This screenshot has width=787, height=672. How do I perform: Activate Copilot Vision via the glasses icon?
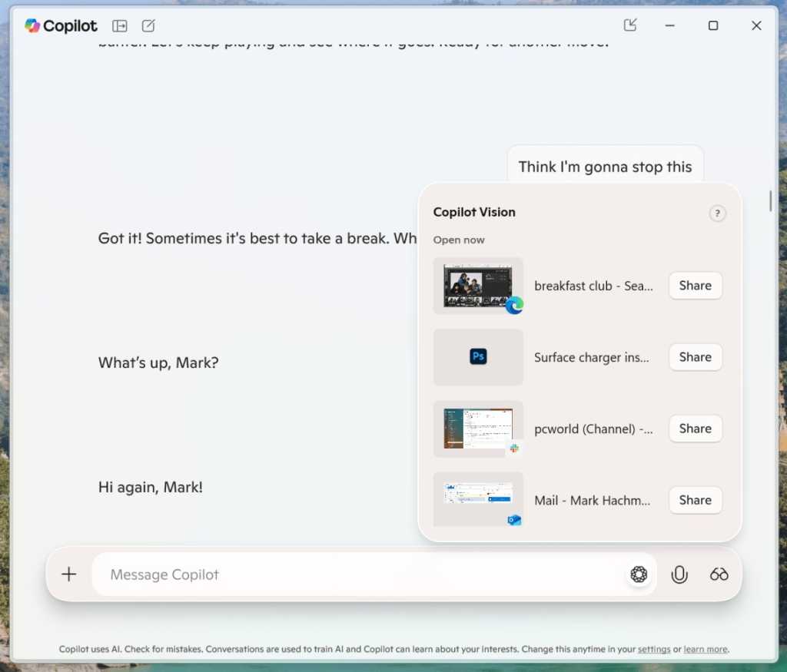click(x=719, y=574)
